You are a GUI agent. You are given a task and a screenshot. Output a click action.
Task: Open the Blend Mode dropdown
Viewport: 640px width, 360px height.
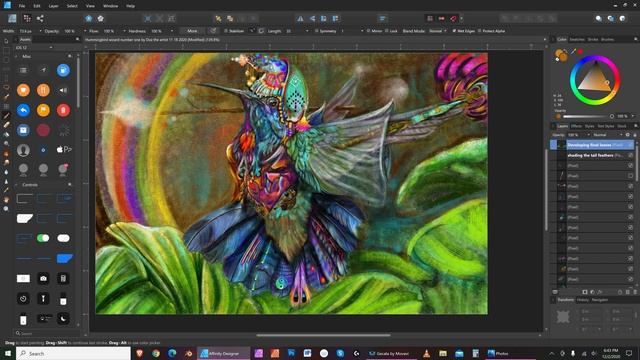point(438,31)
